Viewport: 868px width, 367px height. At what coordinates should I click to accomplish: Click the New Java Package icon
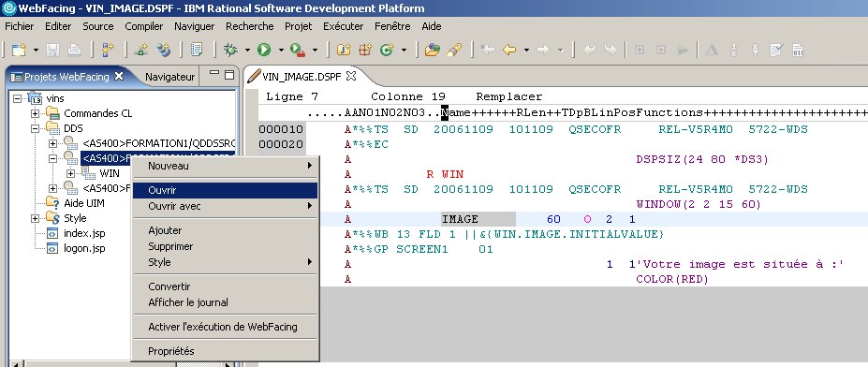tap(365, 50)
